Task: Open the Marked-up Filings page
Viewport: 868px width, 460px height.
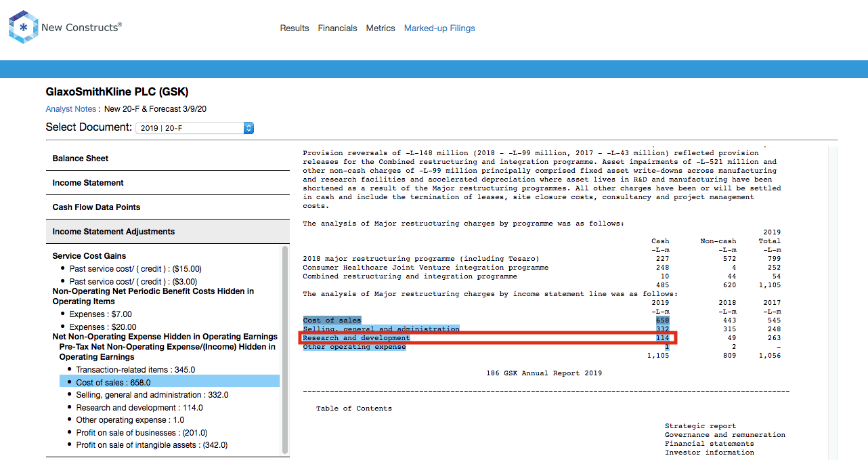Action: point(439,28)
